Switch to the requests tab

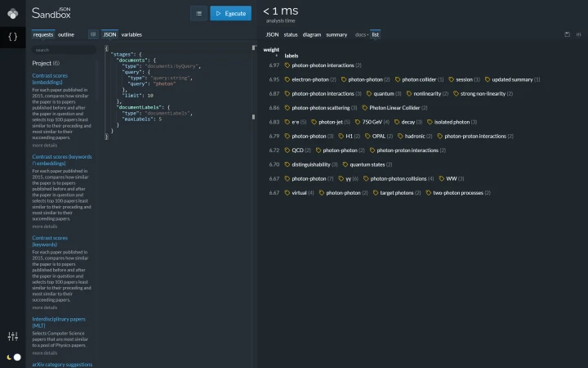click(x=43, y=34)
